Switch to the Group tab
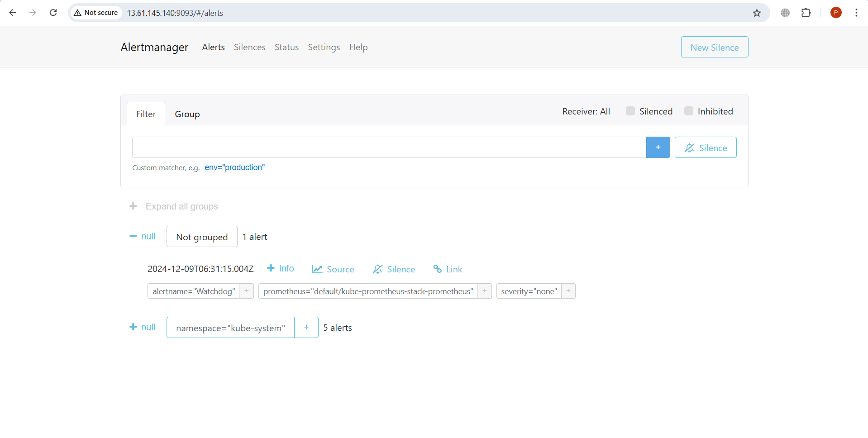868x438 pixels. pos(187,114)
